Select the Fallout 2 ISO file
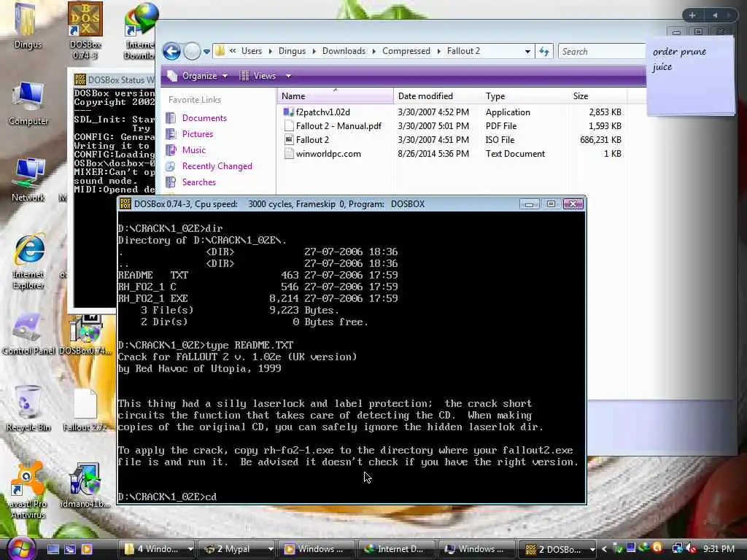 click(x=306, y=139)
